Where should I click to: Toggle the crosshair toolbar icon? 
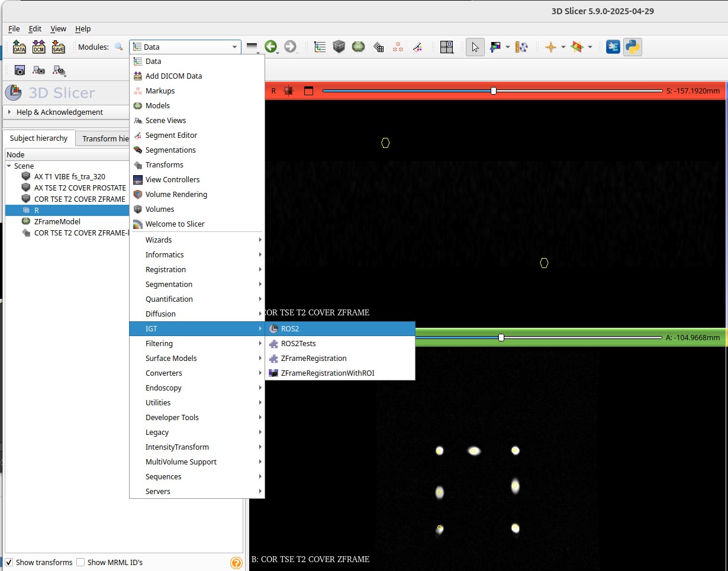tap(551, 47)
